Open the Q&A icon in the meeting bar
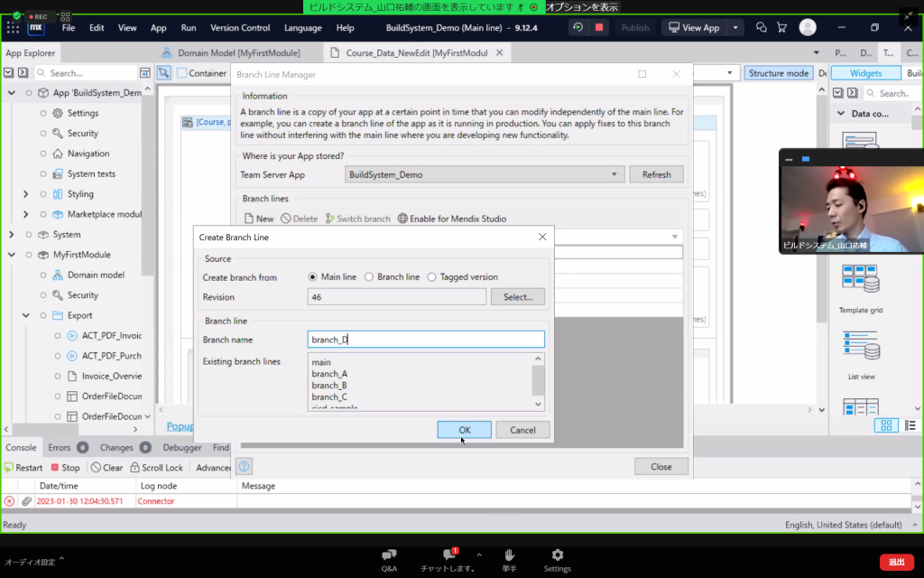This screenshot has width=924, height=578. [x=389, y=555]
